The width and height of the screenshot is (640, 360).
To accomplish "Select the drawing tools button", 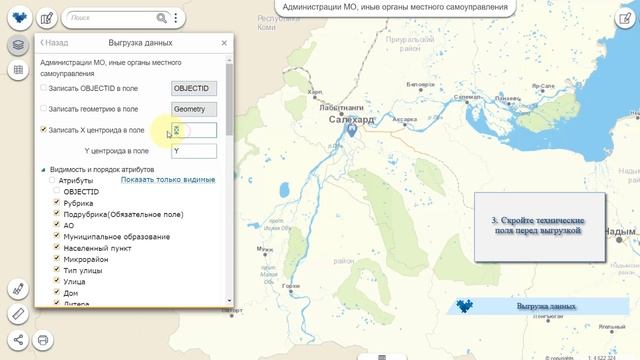I will pos(18,289).
